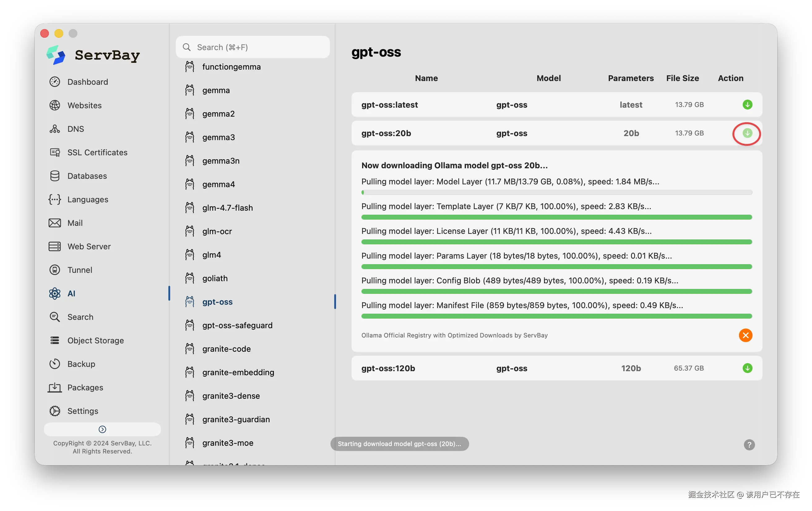
Task: Click the Model Layer progress bar
Action: point(556,192)
